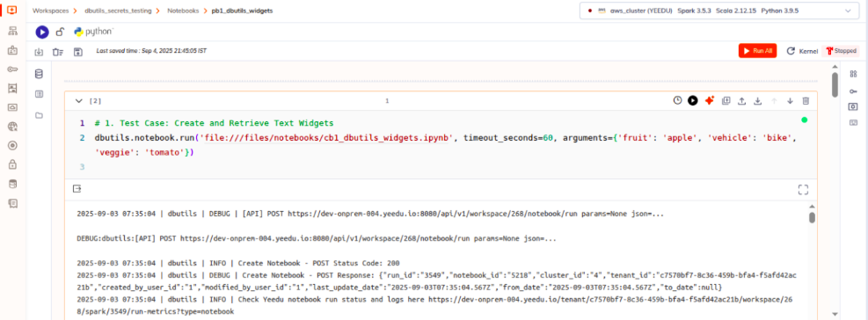The height and width of the screenshot is (320, 868).
Task: Click the Workspaces breadcrumb link
Action: [x=50, y=11]
